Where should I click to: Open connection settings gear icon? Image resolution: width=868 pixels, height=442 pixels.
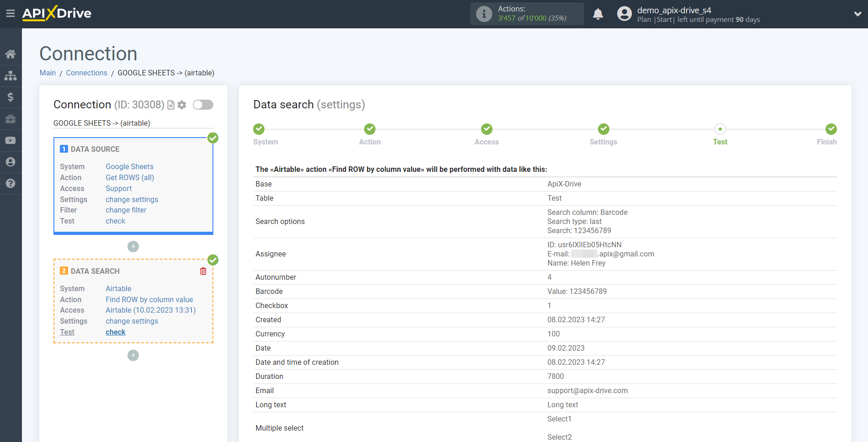182,105
